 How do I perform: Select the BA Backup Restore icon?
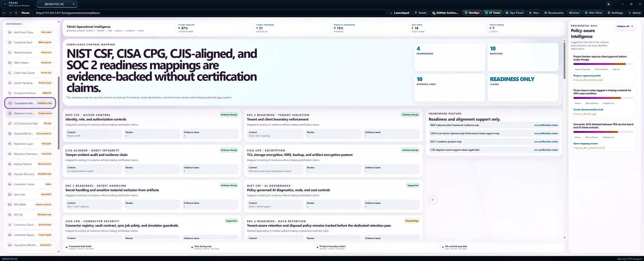click(10, 164)
